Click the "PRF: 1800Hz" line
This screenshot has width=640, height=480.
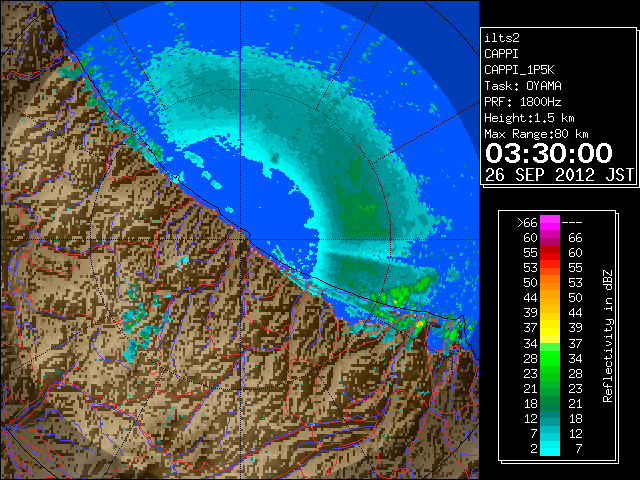point(523,102)
